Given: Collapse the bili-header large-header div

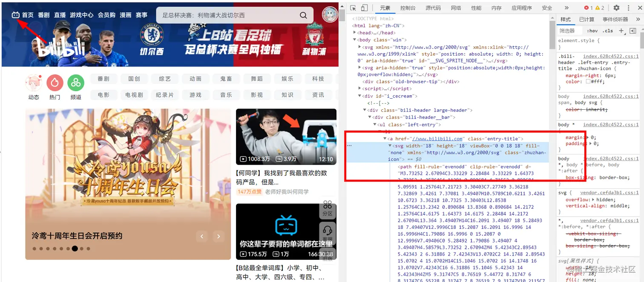Looking at the screenshot, I should (x=365, y=110).
